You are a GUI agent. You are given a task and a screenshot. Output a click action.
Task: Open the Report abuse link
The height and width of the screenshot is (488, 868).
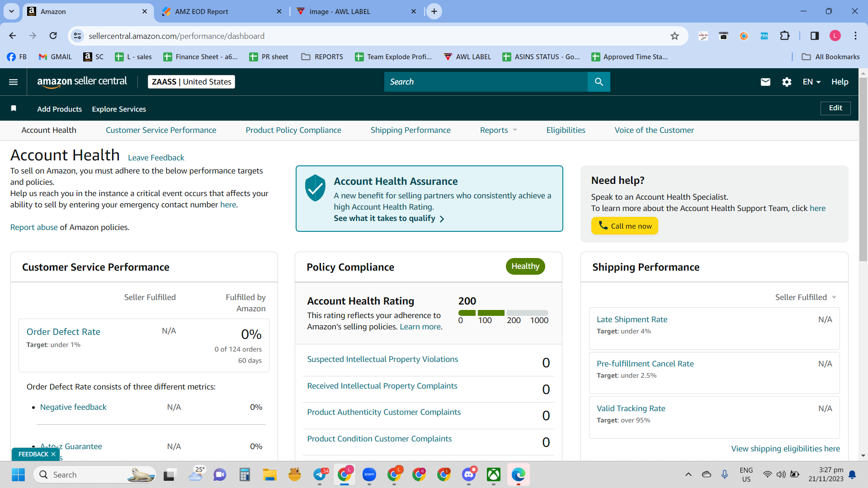click(34, 227)
